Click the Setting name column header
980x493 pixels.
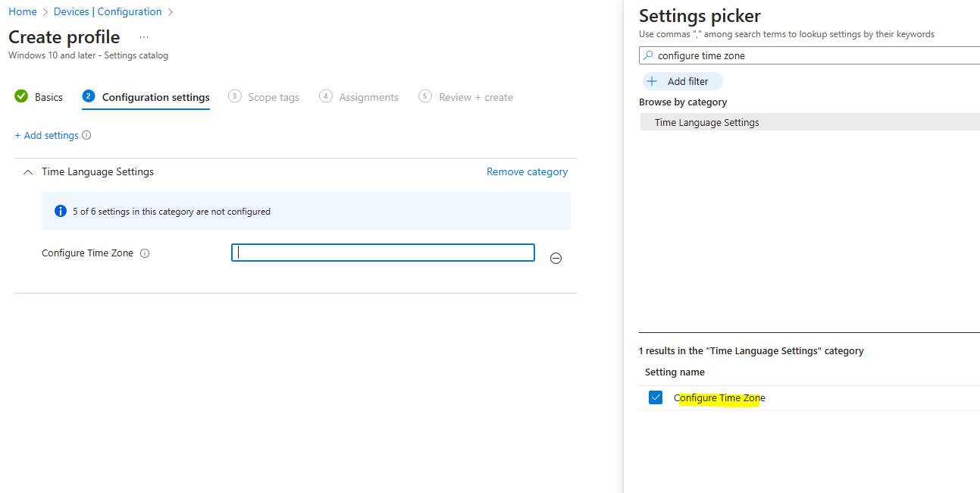click(x=675, y=372)
